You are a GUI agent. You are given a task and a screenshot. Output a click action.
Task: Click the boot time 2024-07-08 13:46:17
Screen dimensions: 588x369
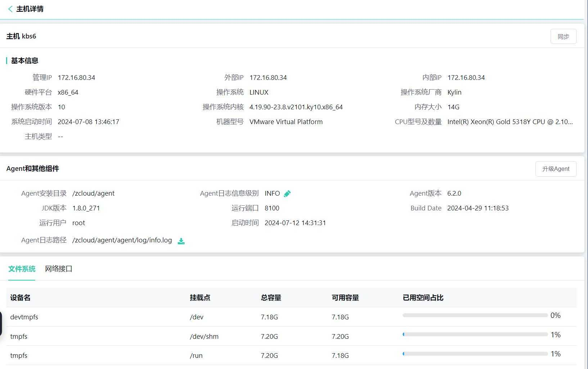89,122
